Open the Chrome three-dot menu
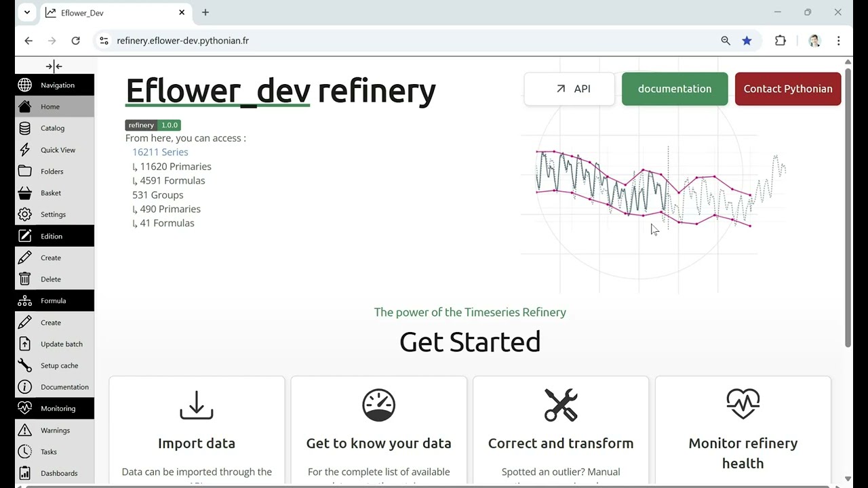Viewport: 868px width, 488px height. pyautogui.click(x=839, y=41)
